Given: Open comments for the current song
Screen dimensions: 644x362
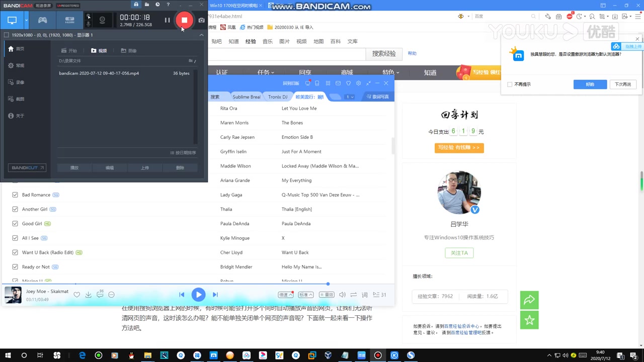Looking at the screenshot, I should point(100,294).
